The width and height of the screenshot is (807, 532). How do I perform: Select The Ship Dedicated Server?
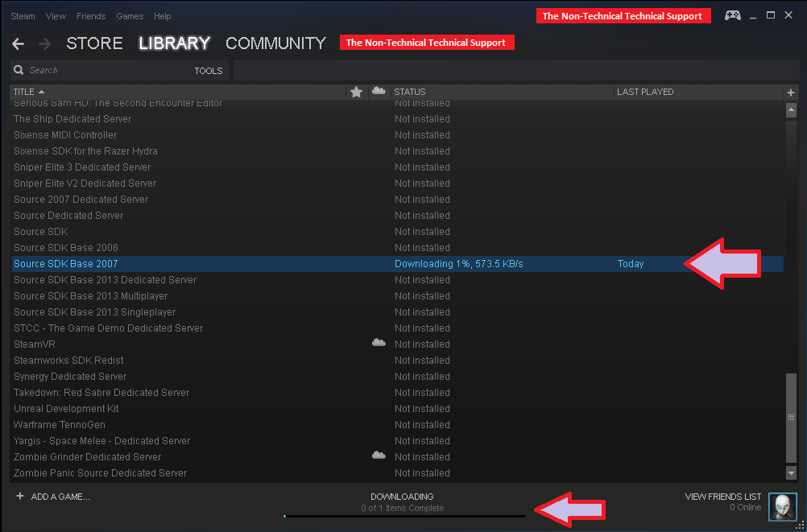[x=72, y=119]
